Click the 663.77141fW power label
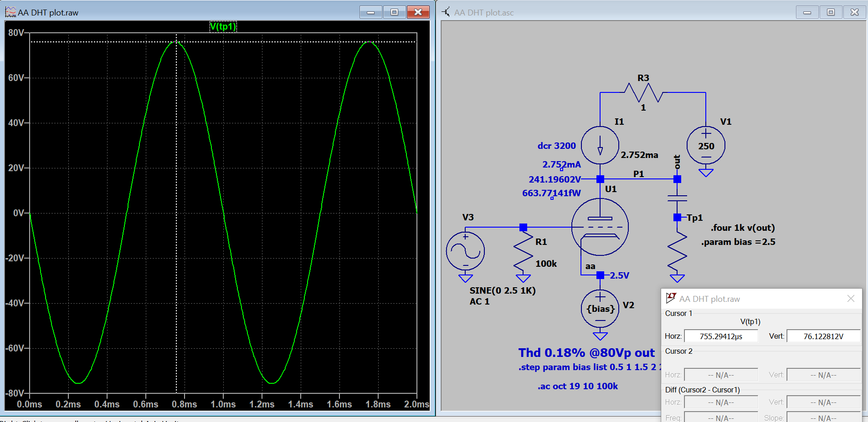 tap(551, 193)
